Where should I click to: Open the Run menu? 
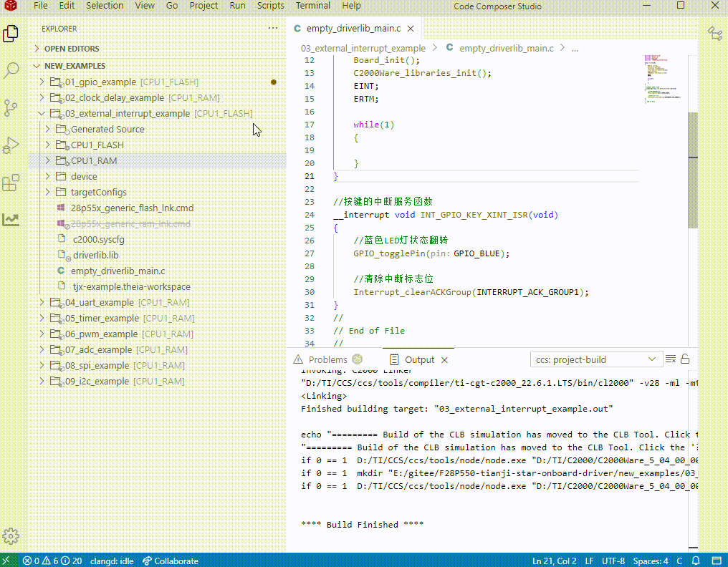[x=237, y=6]
